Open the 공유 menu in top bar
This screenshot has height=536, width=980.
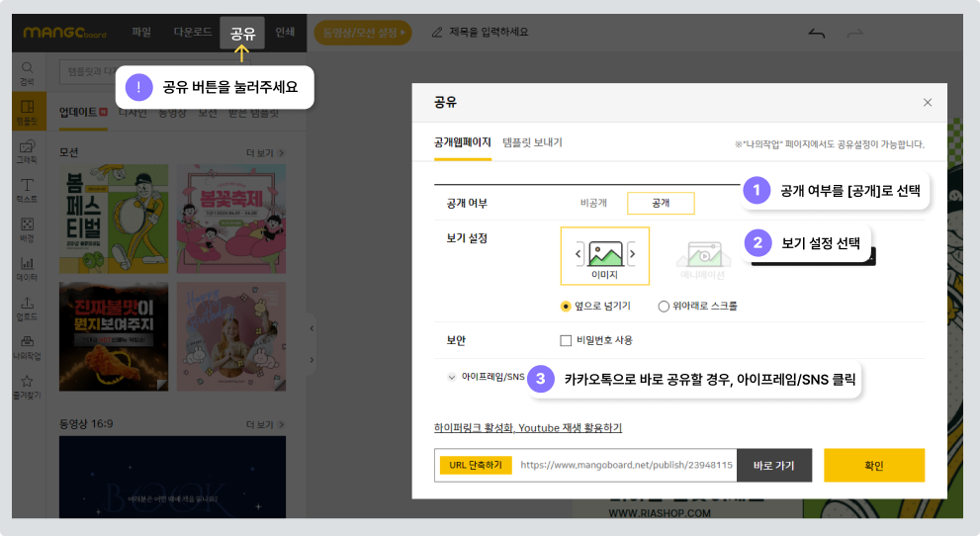[x=242, y=33]
